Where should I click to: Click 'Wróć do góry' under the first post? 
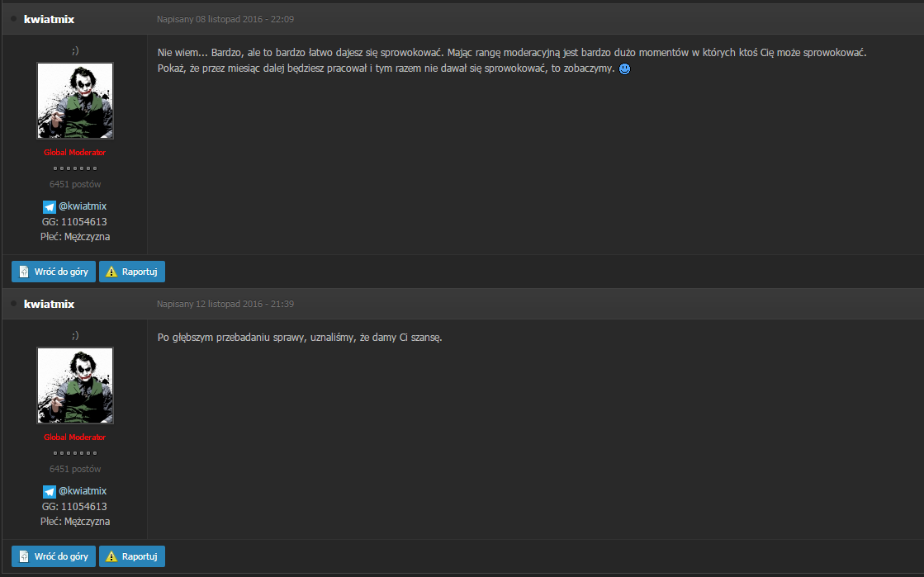54,272
